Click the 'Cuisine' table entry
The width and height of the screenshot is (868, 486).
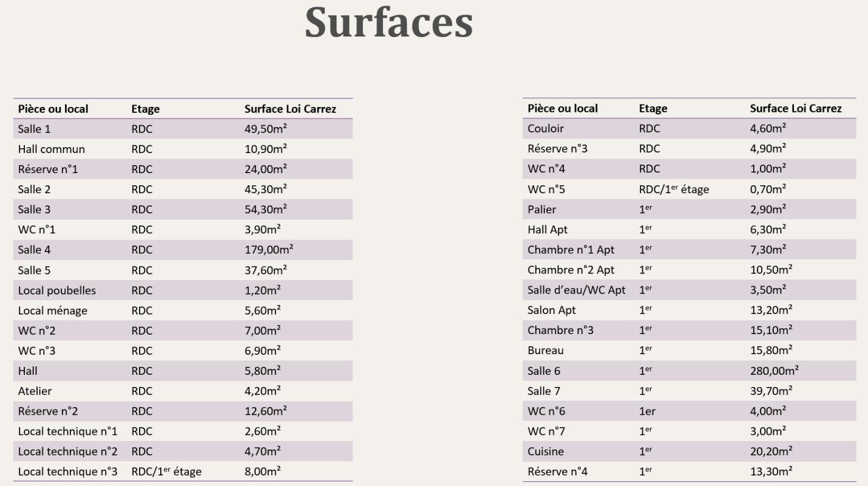coord(546,451)
